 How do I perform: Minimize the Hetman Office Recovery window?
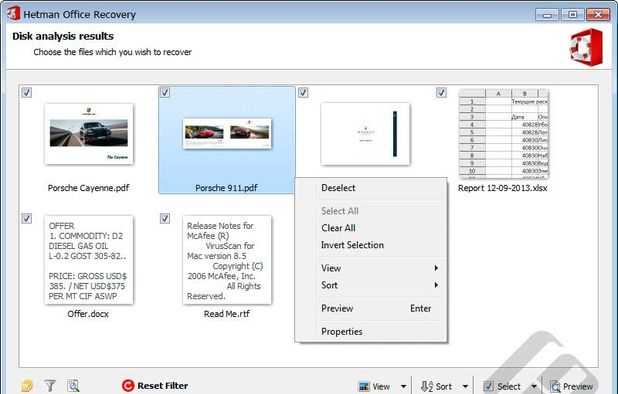(547, 15)
